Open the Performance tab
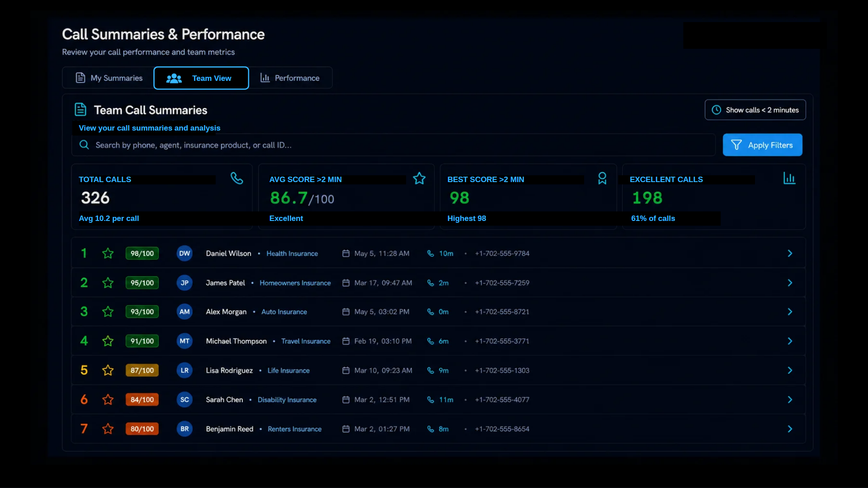Viewport: 868px width, 488px height. point(290,78)
